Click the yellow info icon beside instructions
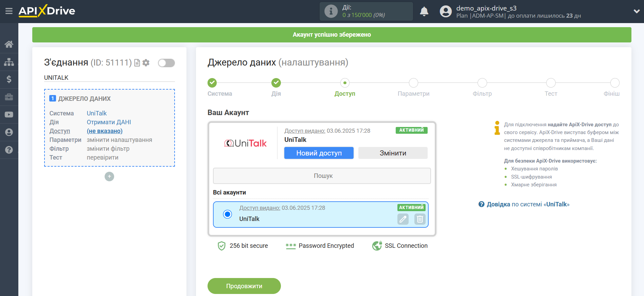The image size is (644, 296). (x=497, y=128)
